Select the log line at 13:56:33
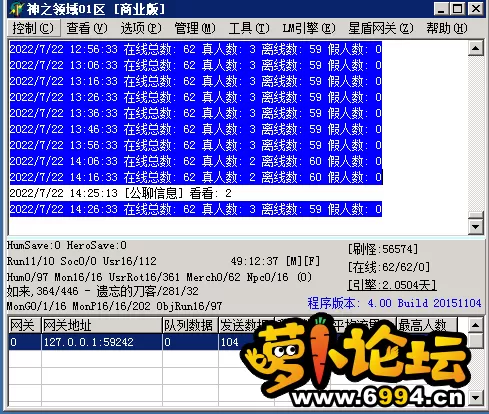489x414 pixels. point(196,145)
